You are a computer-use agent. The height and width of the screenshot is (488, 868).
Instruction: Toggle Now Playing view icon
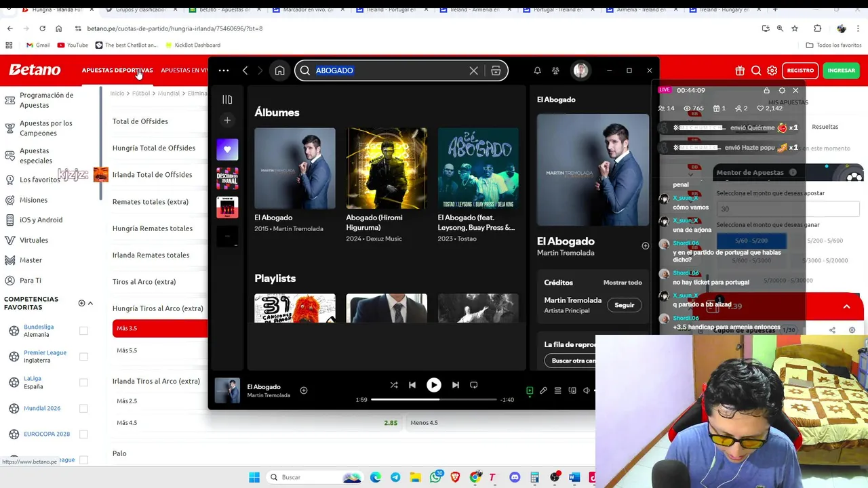530,390
